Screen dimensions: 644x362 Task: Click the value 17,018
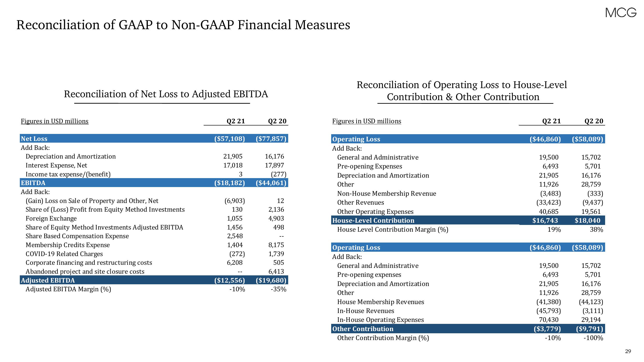233,165
